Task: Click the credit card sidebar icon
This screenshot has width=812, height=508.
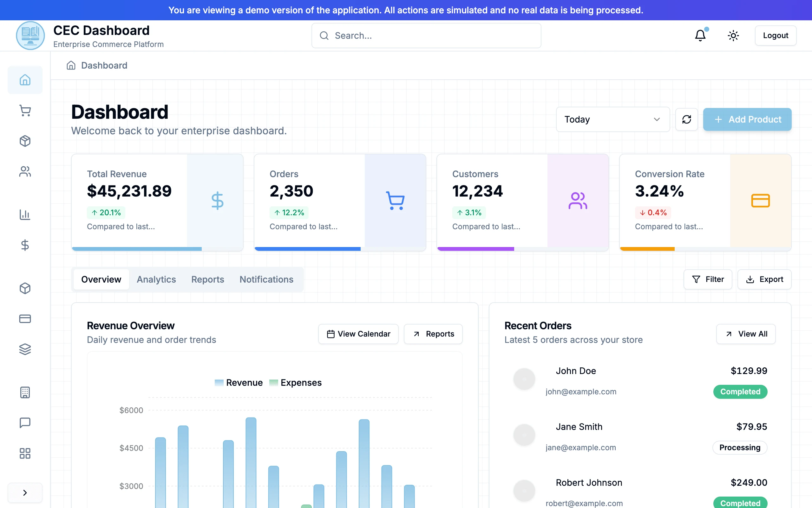Action: click(x=25, y=318)
